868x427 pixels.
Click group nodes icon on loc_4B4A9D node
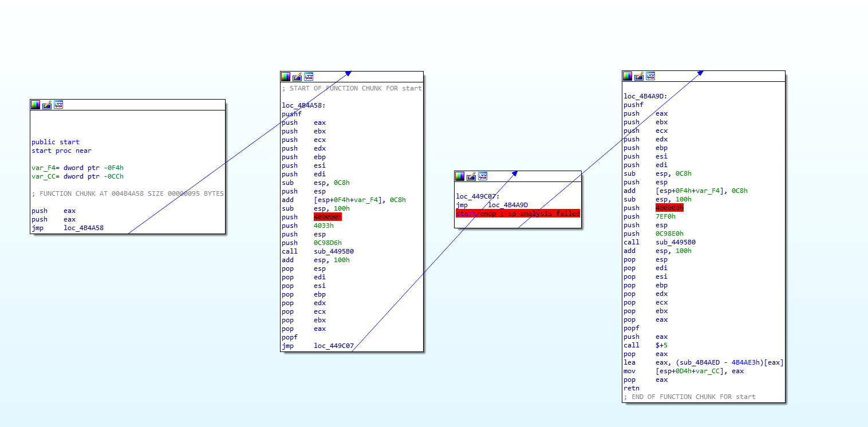tap(650, 76)
